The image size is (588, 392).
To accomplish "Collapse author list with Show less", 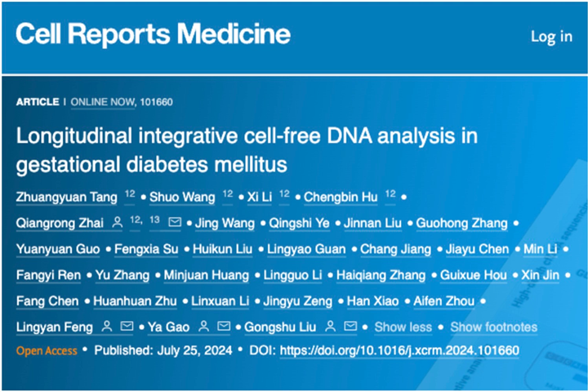I will [403, 327].
